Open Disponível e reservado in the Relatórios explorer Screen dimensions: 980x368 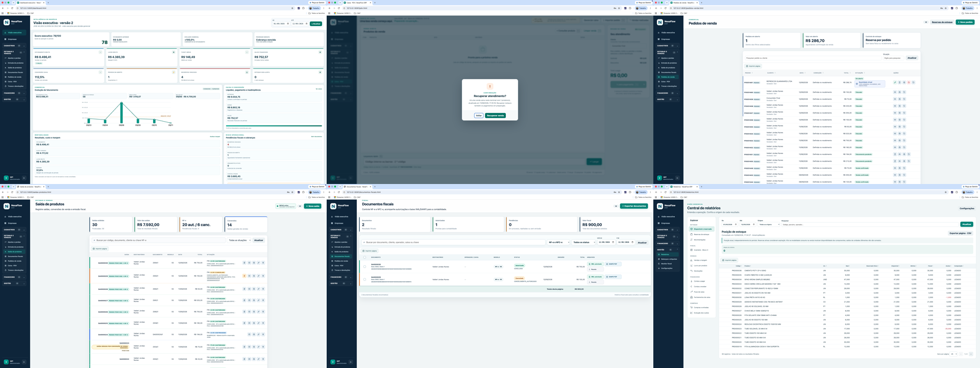coord(702,229)
